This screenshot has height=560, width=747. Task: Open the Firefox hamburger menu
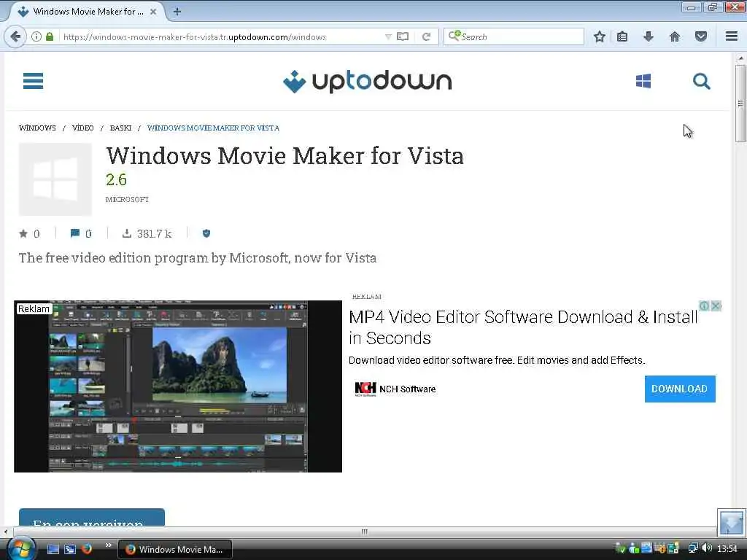732,36
